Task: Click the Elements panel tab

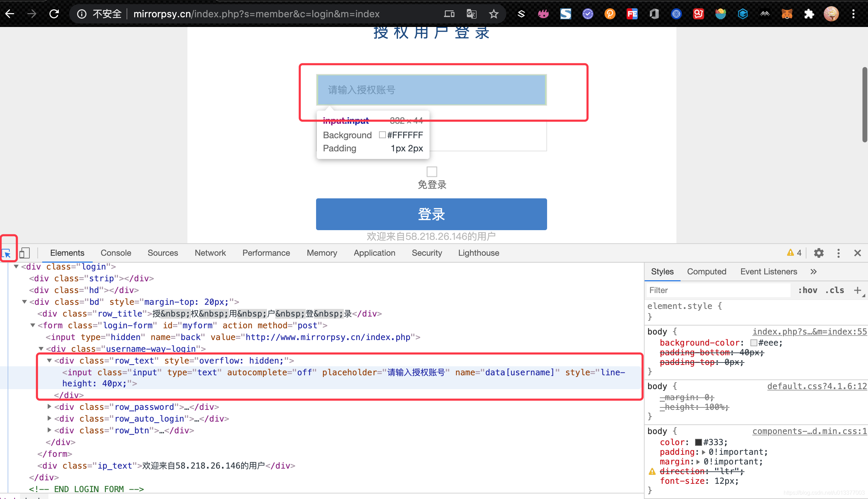Action: pyautogui.click(x=67, y=253)
